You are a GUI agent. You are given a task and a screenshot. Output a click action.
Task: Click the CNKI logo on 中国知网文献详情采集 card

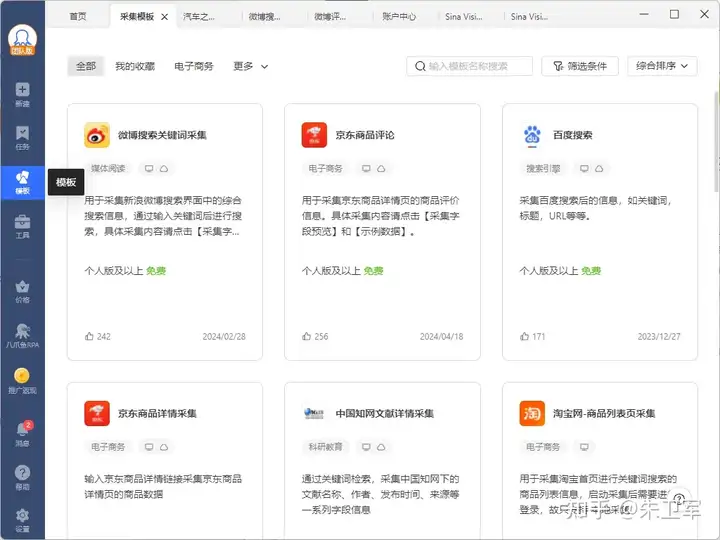314,413
